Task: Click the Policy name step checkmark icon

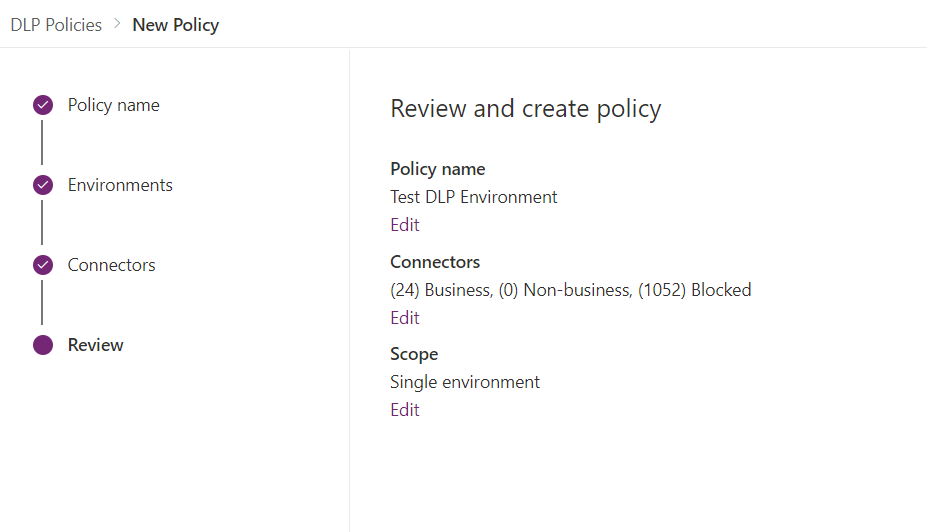Action: [42, 105]
